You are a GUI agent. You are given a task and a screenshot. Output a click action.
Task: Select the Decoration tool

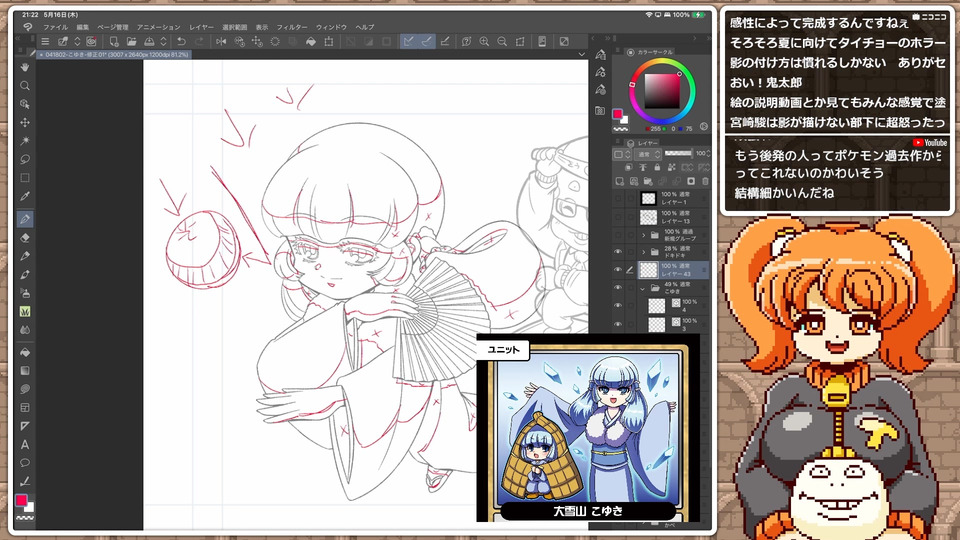click(24, 312)
